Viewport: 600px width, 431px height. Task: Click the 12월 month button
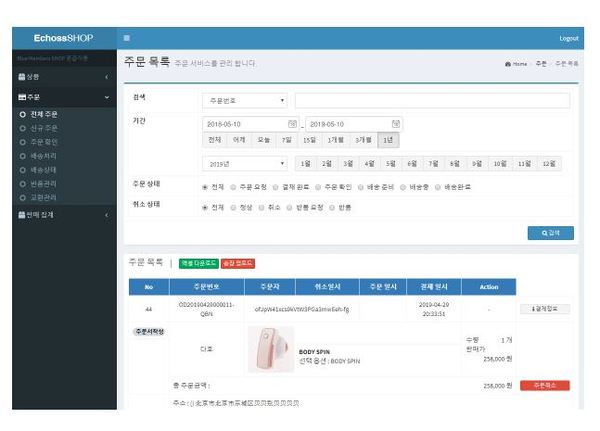click(x=549, y=164)
